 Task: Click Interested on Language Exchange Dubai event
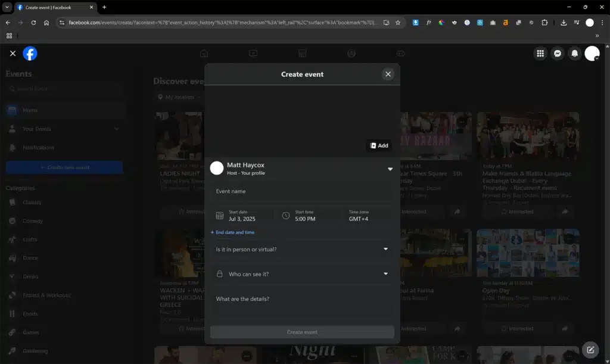coord(518,211)
